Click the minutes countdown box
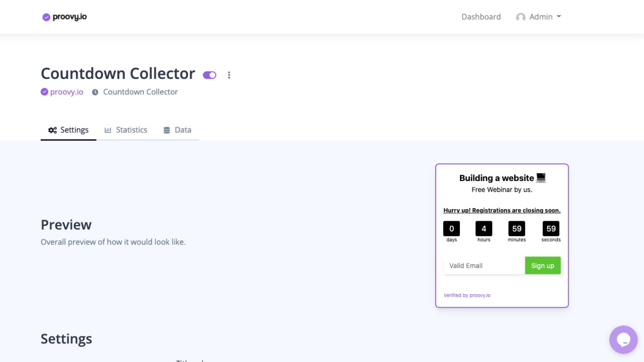Viewport: 644px width, 362px height. [x=517, y=229]
